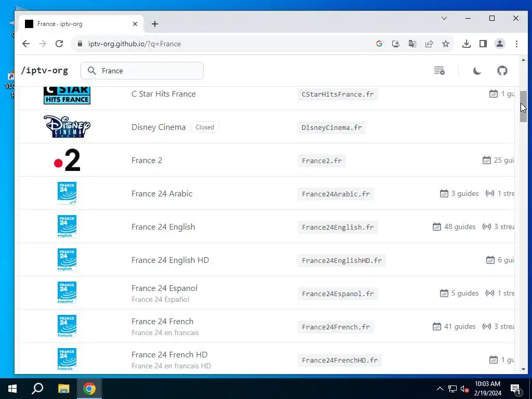This screenshot has width=532, height=399.
Task: Open France 24 Arabic channel name
Action: 162,194
